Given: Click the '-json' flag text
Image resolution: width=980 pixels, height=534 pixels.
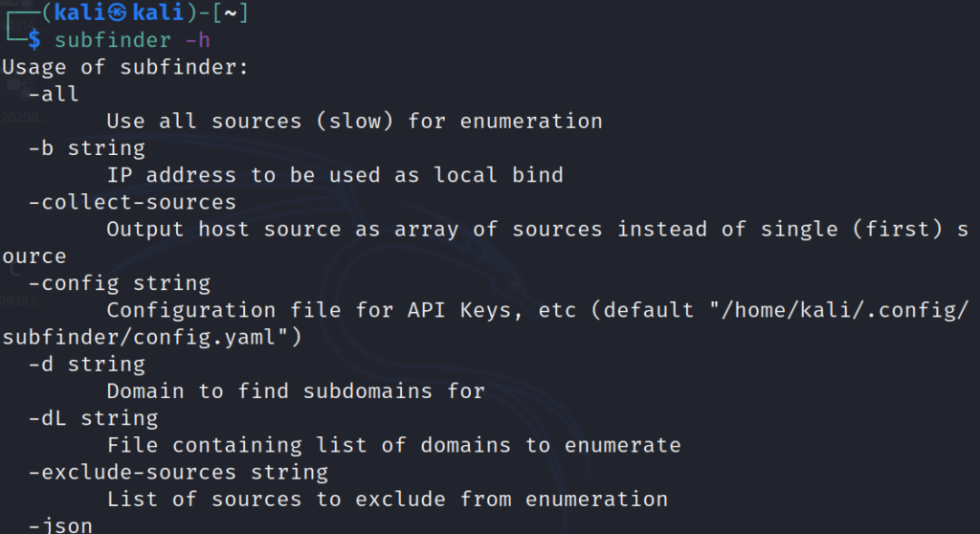Looking at the screenshot, I should click(59, 524).
